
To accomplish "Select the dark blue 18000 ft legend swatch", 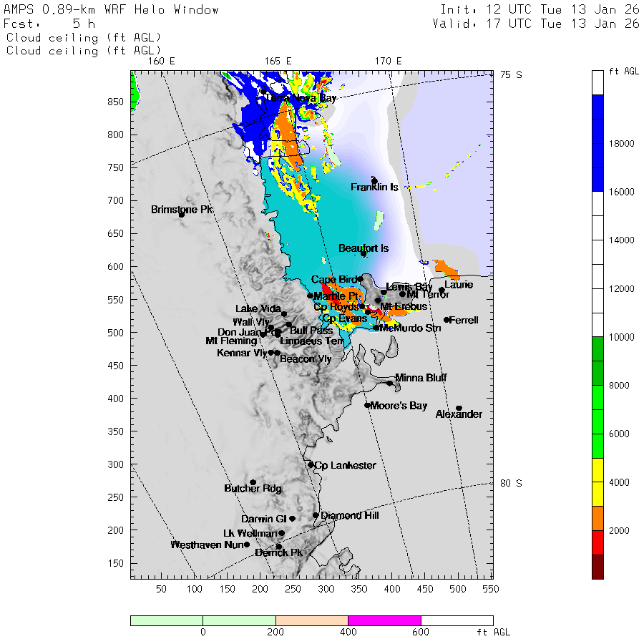I will pos(597,143).
